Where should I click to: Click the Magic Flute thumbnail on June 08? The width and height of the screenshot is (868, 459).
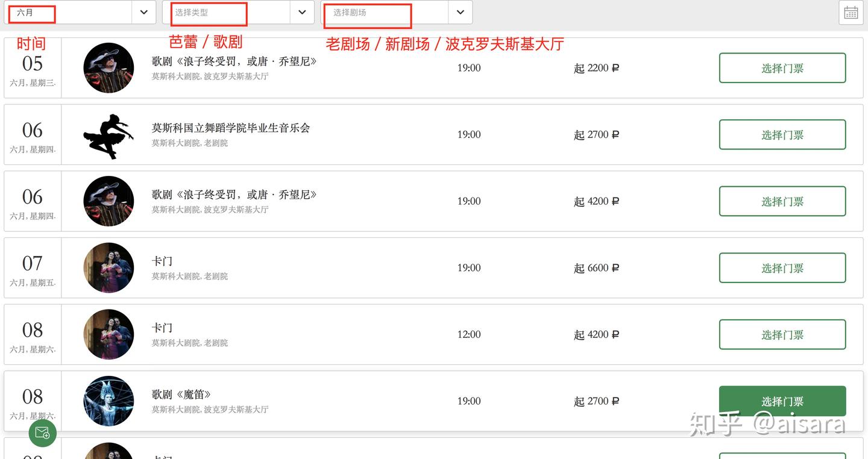108,401
